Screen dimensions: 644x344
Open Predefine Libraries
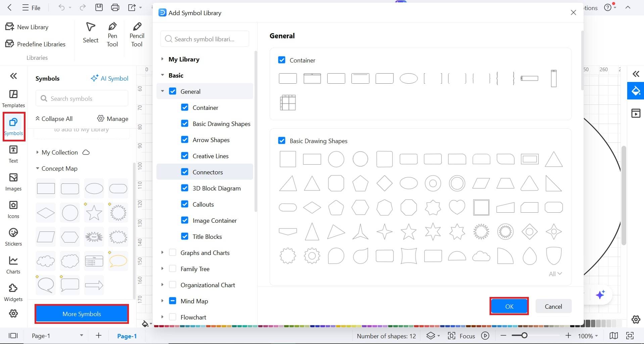(x=35, y=44)
